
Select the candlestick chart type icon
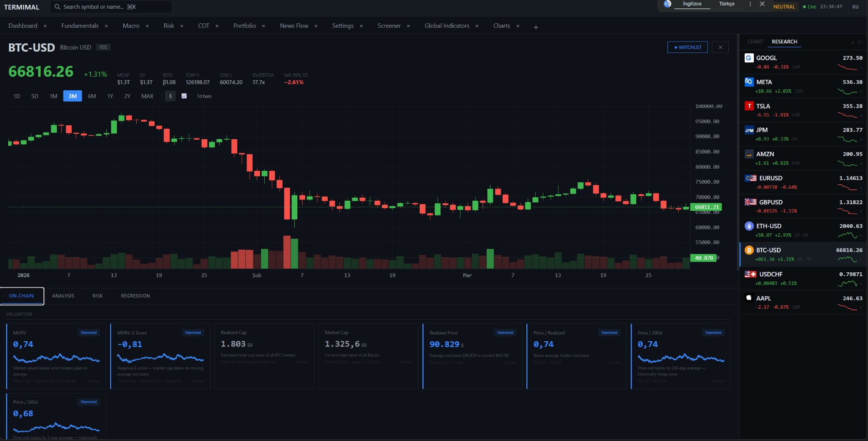pos(170,96)
